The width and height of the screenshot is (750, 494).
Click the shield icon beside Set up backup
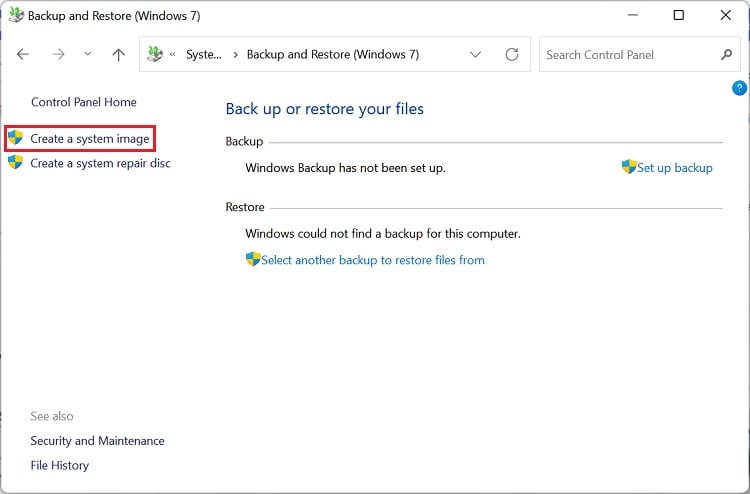pyautogui.click(x=629, y=167)
